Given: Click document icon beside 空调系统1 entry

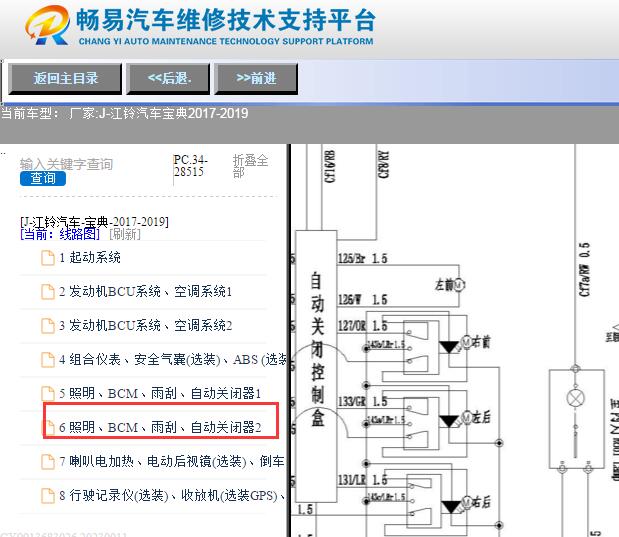Looking at the screenshot, I should pos(48,292).
